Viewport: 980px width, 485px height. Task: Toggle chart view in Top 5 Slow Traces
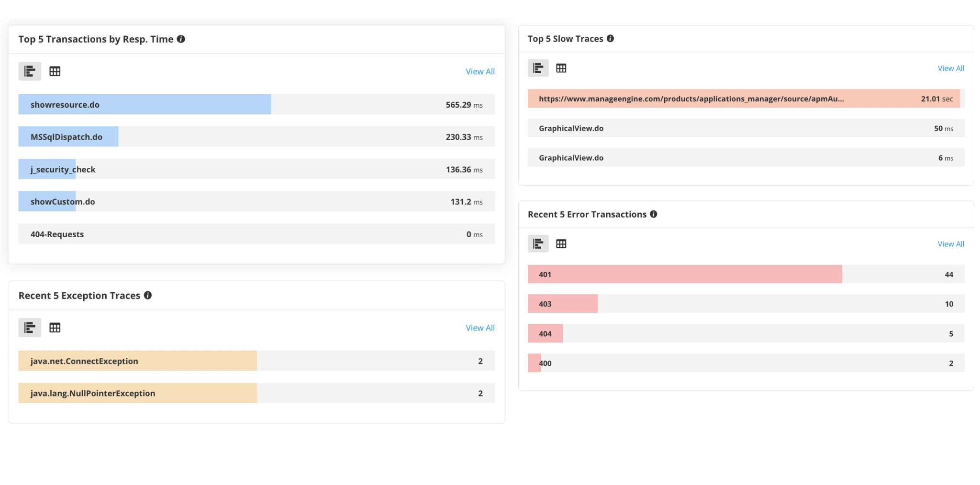pyautogui.click(x=538, y=68)
